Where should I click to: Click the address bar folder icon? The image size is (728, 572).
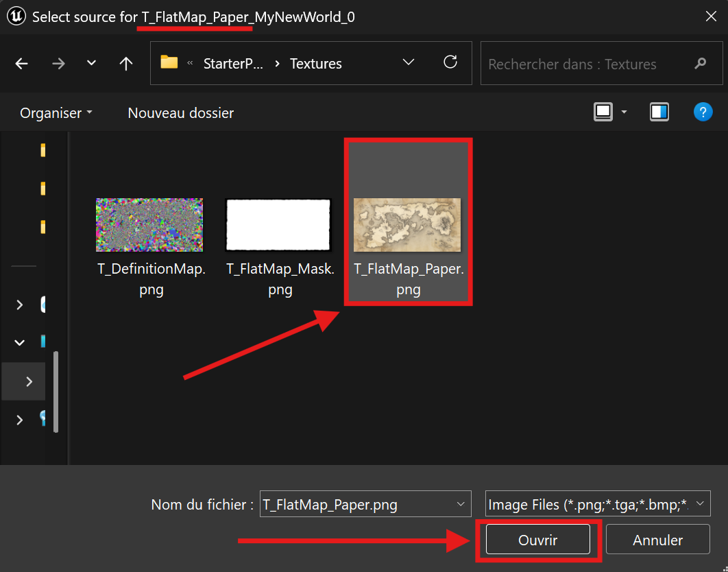[x=169, y=62]
